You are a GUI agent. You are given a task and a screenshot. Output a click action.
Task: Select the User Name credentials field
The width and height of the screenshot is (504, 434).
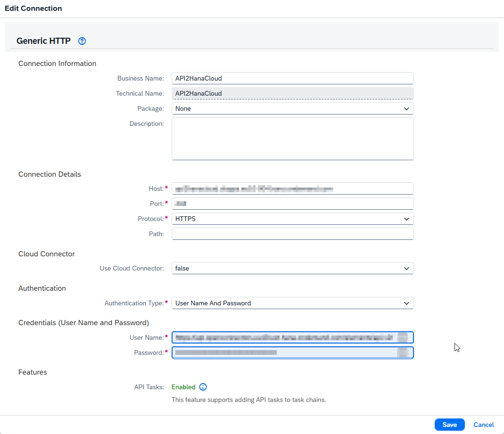283,337
